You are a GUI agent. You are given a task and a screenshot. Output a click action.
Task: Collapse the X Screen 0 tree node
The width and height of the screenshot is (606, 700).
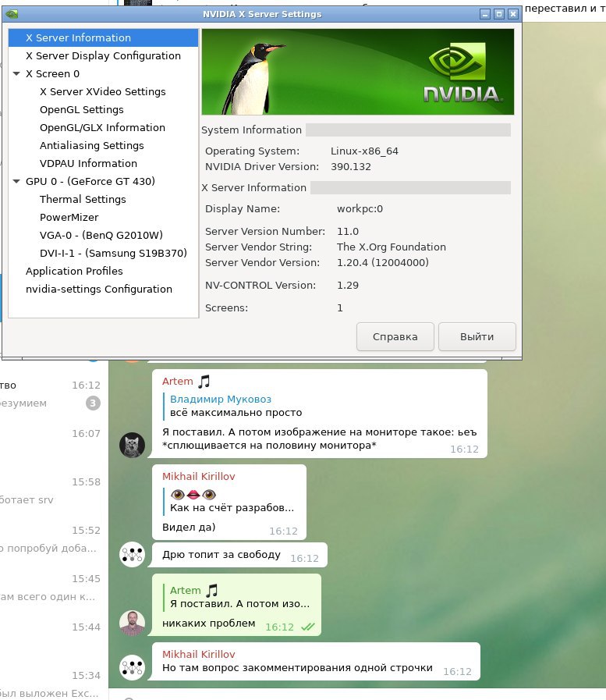(16, 73)
